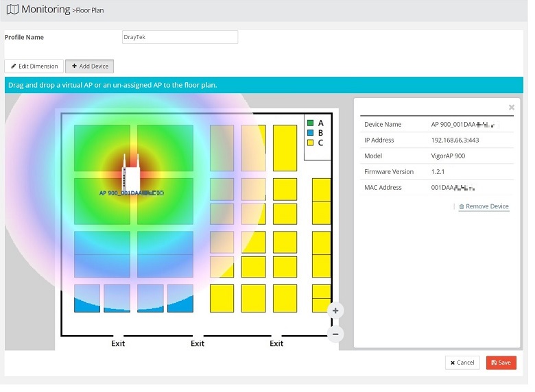Close the device details panel

coord(512,108)
